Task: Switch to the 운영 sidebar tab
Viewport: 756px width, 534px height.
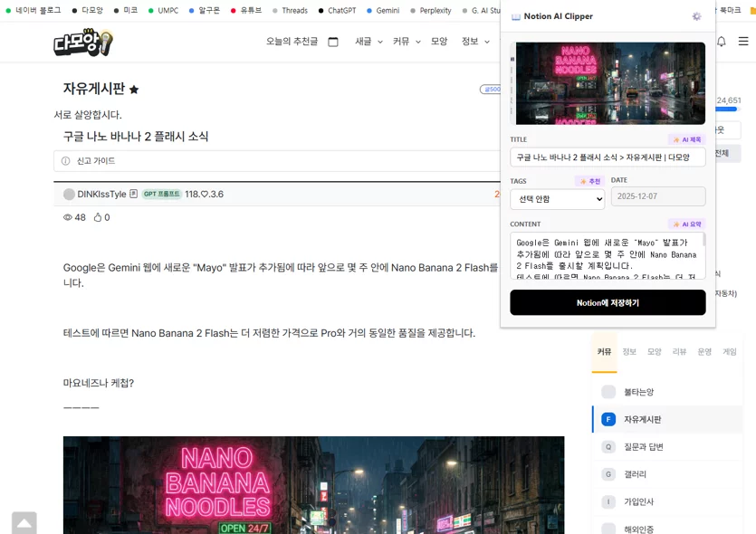Action: (704, 352)
